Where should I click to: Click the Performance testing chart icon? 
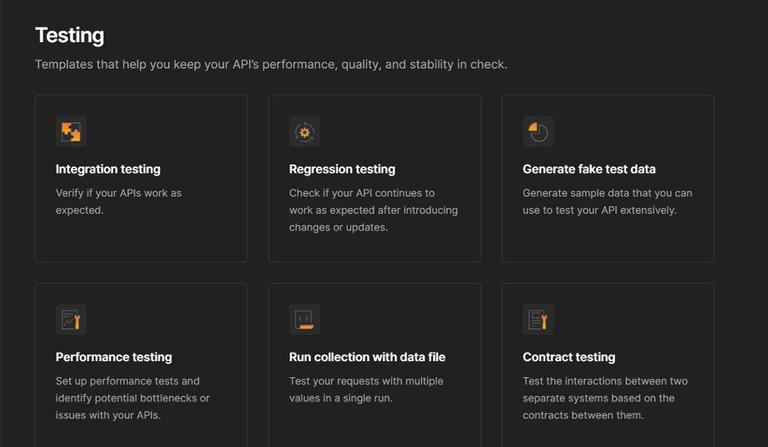pyautogui.click(x=71, y=319)
